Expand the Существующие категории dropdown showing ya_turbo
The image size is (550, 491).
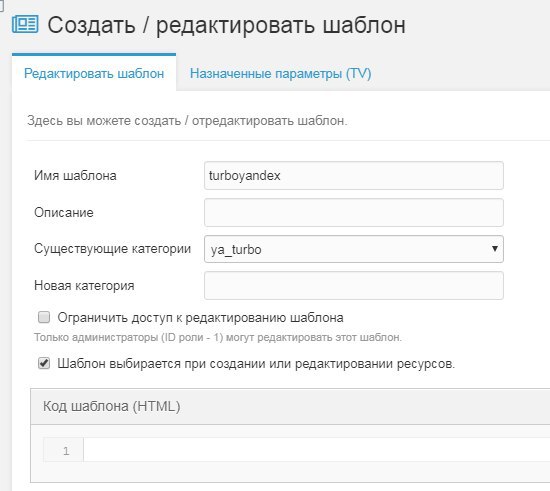pos(354,249)
